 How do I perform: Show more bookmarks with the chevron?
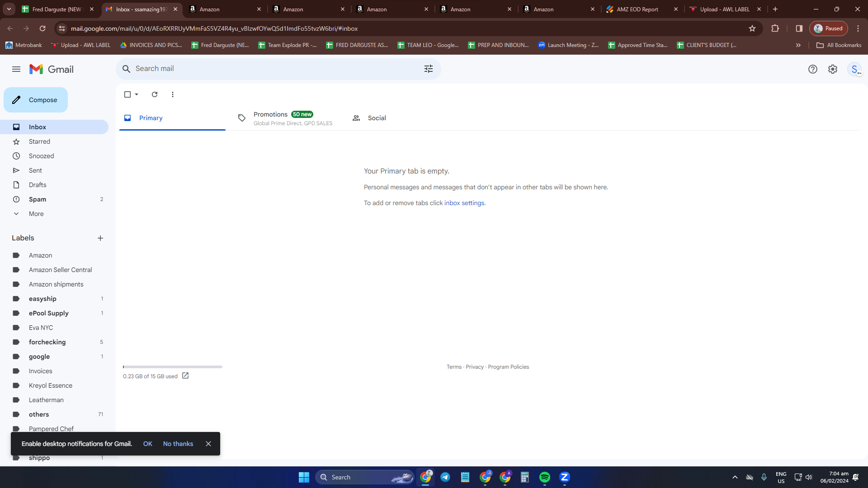798,45
